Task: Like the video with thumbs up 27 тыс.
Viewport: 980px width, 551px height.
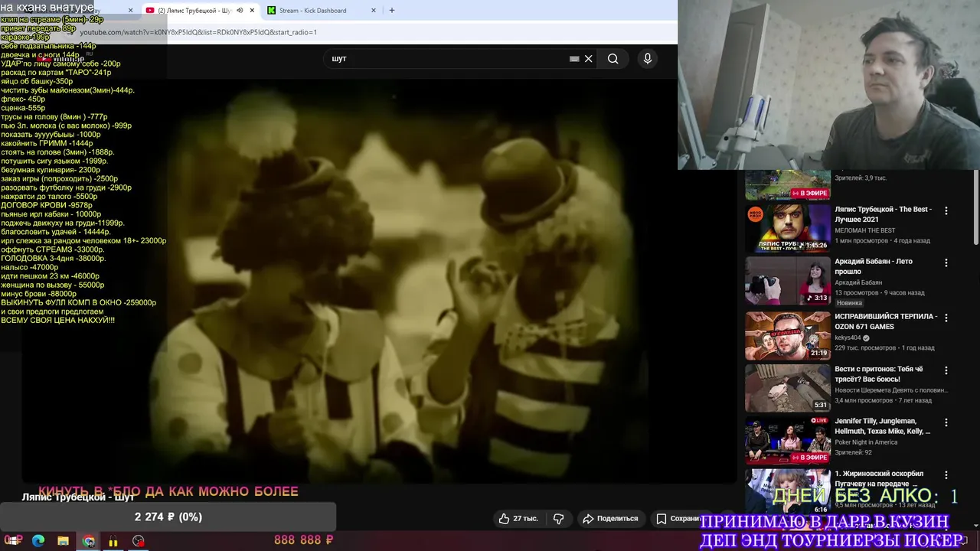Action: (x=518, y=518)
